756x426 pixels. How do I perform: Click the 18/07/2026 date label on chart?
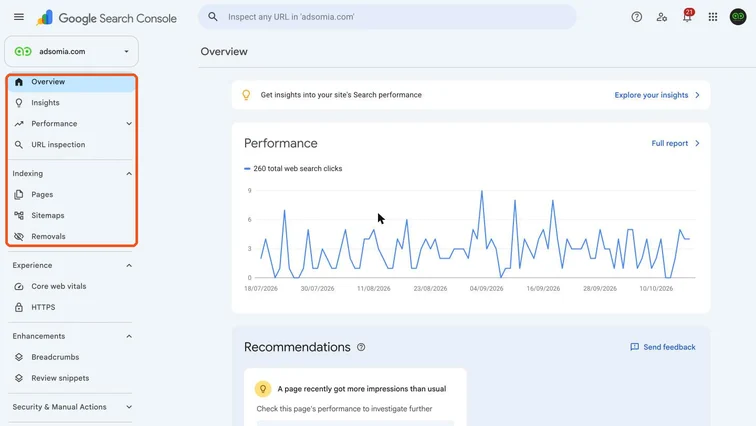(261, 289)
